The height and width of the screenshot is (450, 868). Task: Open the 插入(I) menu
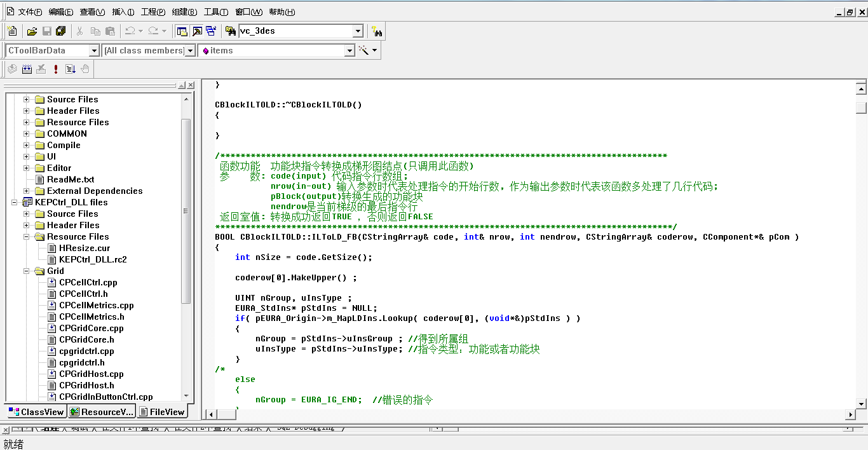tap(123, 11)
